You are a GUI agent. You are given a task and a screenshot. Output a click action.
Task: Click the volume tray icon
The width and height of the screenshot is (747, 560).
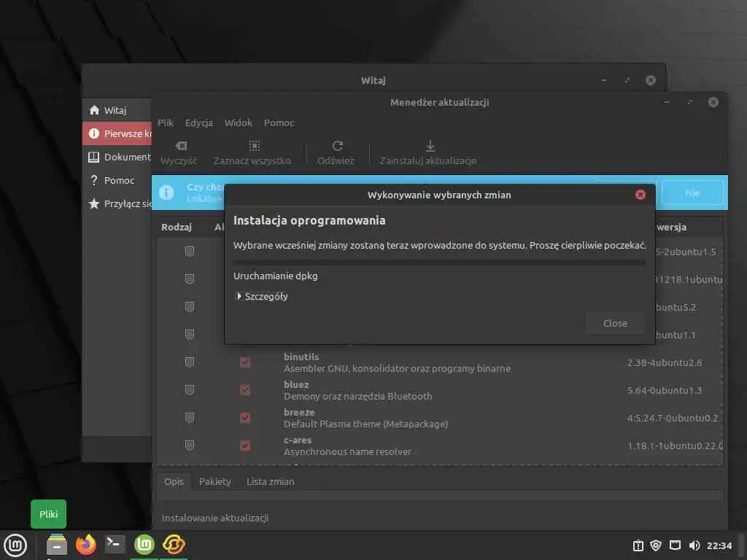point(694,545)
